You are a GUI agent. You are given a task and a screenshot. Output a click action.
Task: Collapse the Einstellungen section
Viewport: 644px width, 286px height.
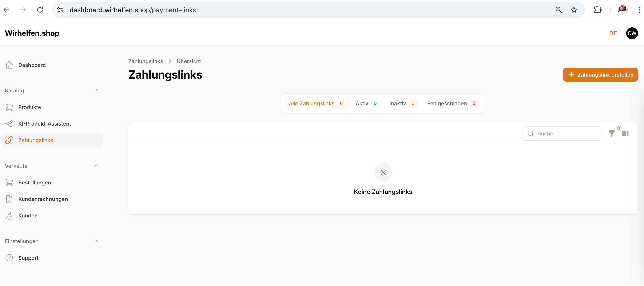click(96, 241)
